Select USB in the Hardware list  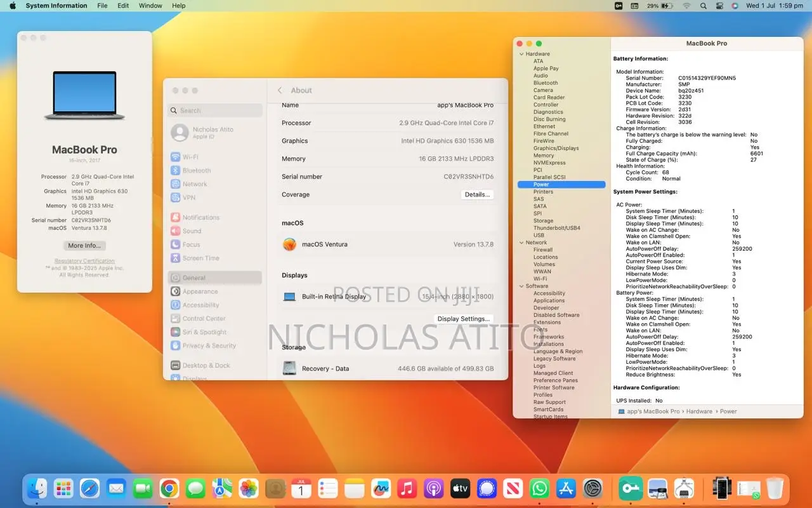[539, 236]
